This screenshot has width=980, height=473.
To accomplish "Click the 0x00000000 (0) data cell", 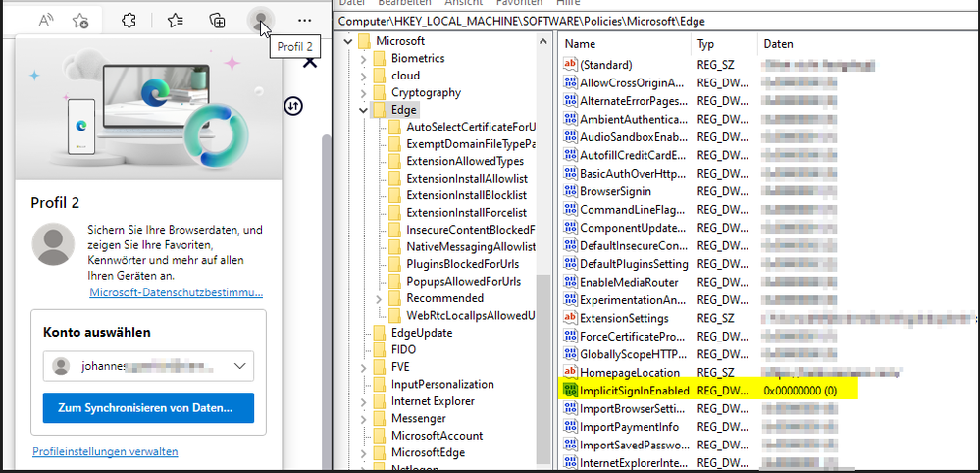I will (800, 391).
